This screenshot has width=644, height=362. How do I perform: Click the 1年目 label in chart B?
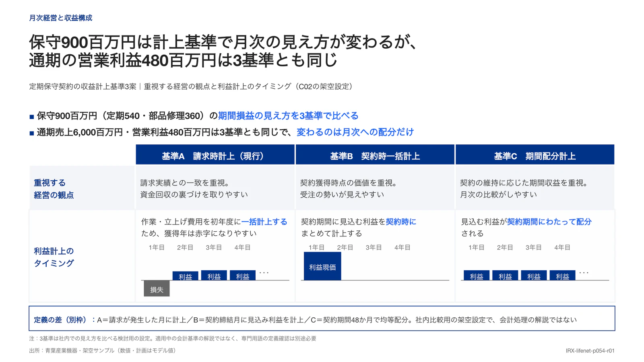coord(316,247)
